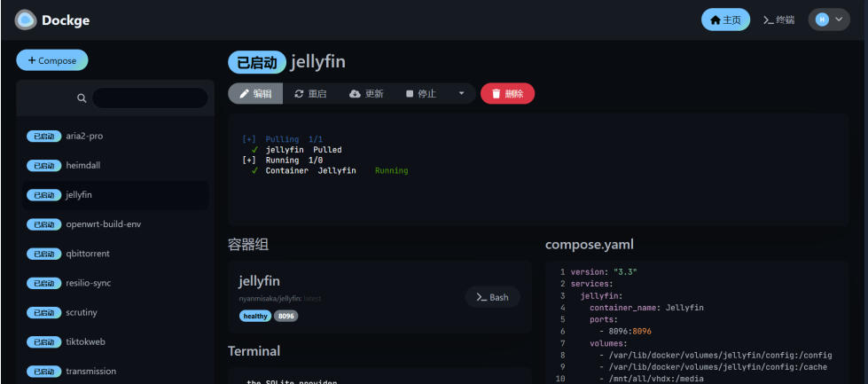Click the red 删除 delete button
The image size is (868, 384).
point(508,93)
